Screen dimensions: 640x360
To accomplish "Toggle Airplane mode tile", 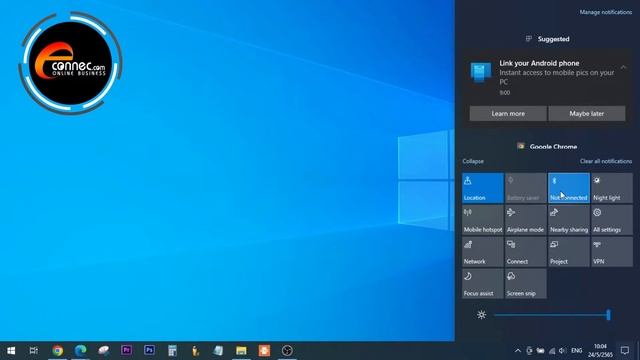I will coord(525,220).
